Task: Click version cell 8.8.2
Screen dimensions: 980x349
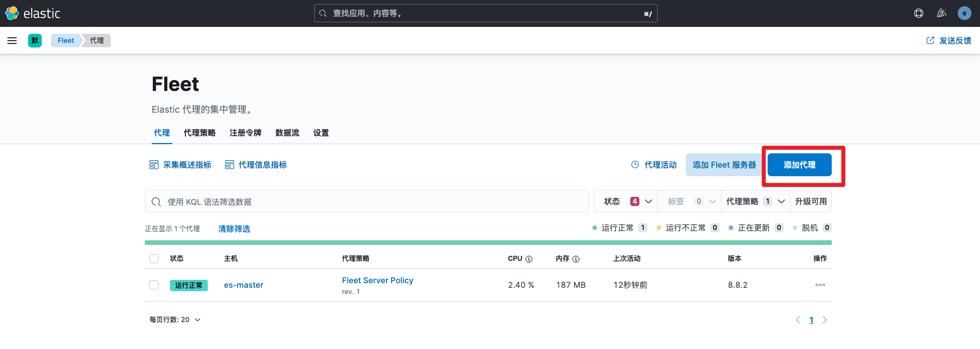Action: [738, 285]
